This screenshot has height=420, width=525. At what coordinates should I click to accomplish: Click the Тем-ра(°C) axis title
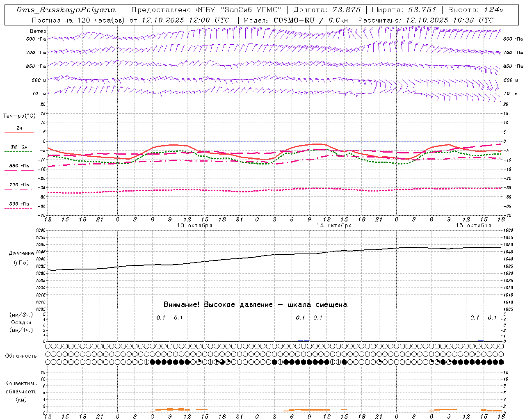point(19,116)
